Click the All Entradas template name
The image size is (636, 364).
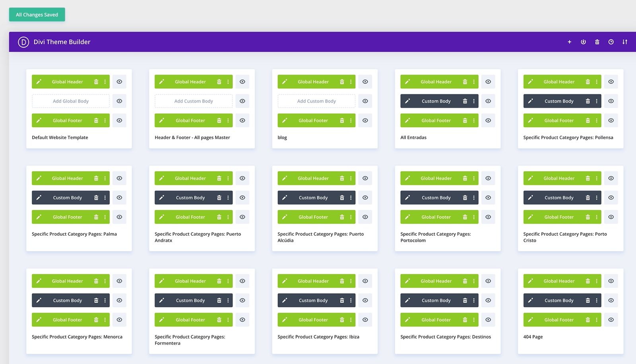click(x=413, y=137)
